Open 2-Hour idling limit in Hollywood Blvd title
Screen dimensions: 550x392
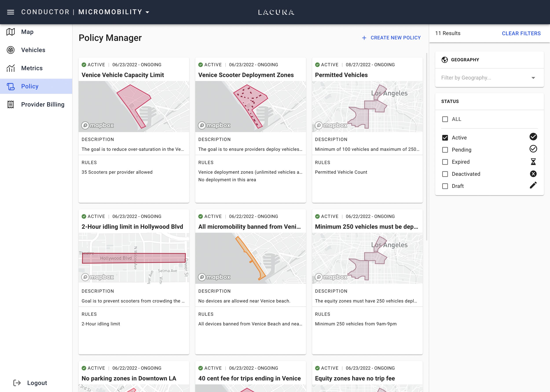[132, 227]
